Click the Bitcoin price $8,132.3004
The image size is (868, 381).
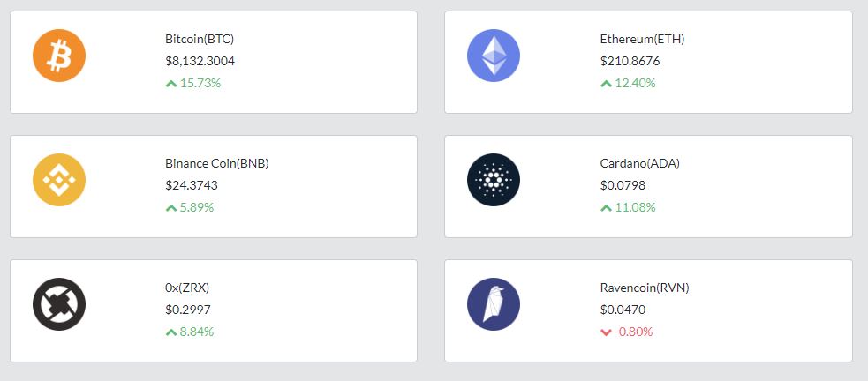[x=200, y=62]
